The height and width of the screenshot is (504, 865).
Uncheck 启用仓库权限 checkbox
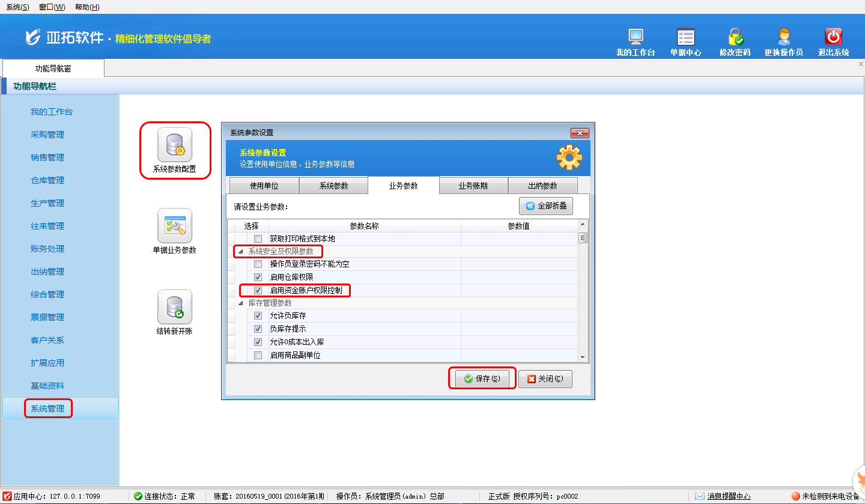click(x=258, y=278)
